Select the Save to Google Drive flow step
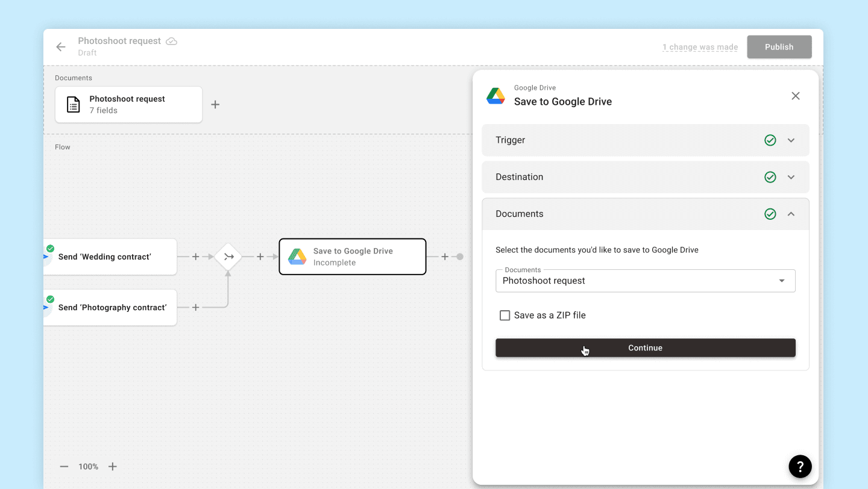Screen dimensions: 868x489 [x=353, y=257]
